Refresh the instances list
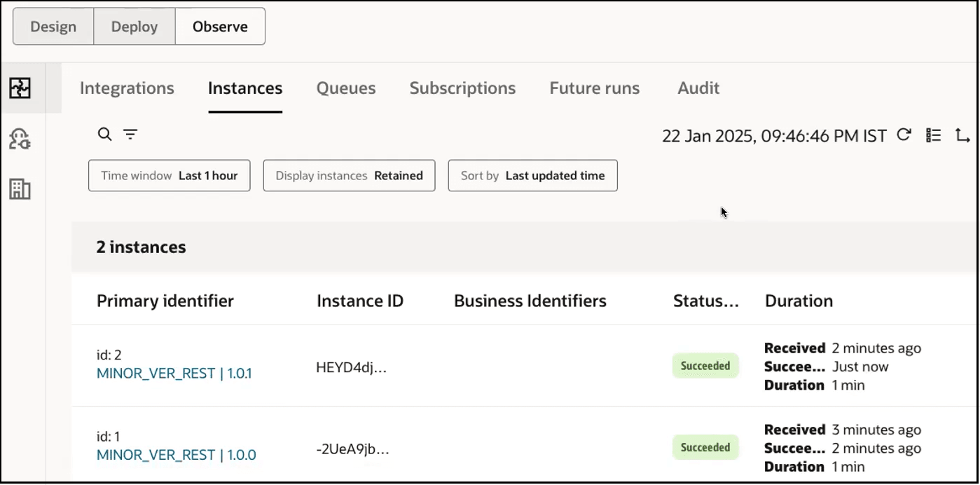 (904, 135)
